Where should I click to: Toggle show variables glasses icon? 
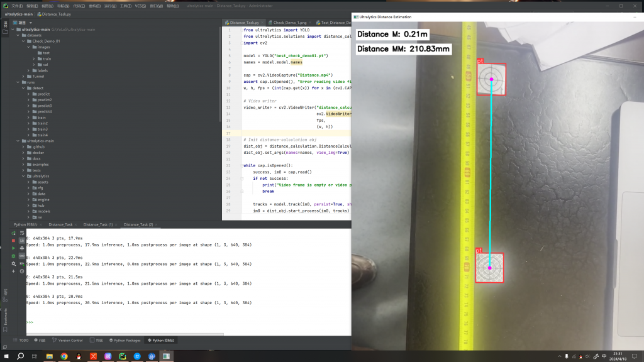[22, 256]
